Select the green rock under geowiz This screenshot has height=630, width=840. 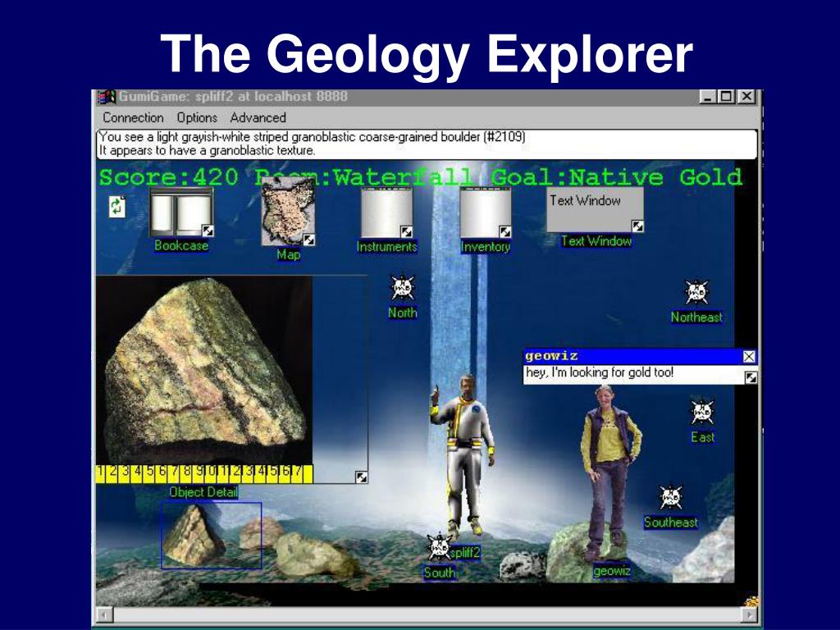568,555
